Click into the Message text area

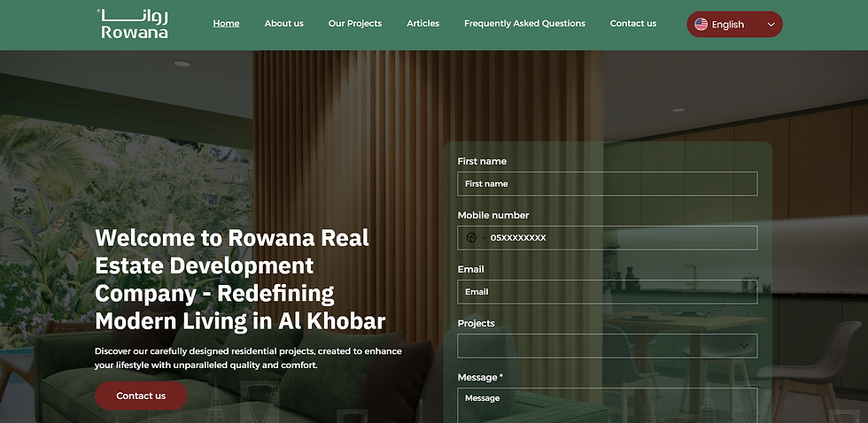pos(608,405)
